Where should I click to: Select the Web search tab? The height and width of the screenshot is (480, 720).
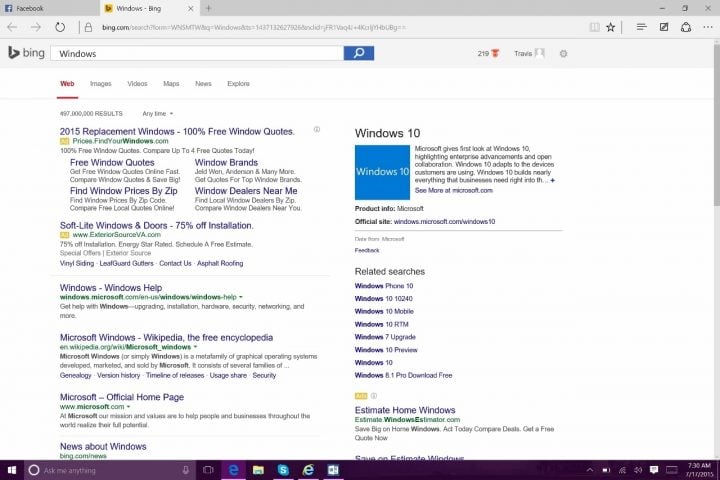point(67,84)
